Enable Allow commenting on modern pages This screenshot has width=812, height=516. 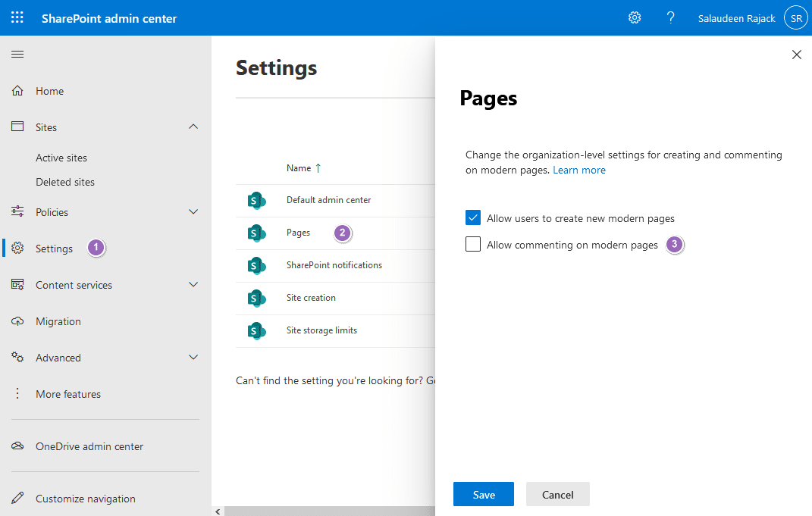click(x=473, y=244)
